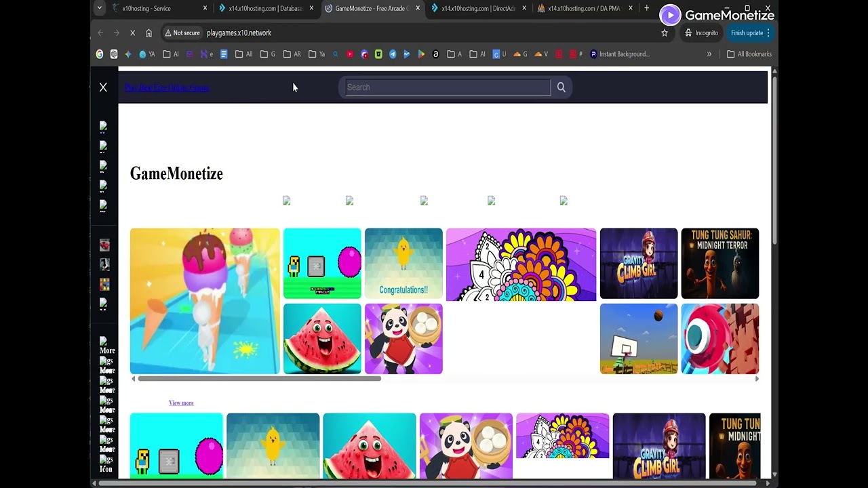
Task: Stop loading the page in the toolbar
Action: (132, 33)
